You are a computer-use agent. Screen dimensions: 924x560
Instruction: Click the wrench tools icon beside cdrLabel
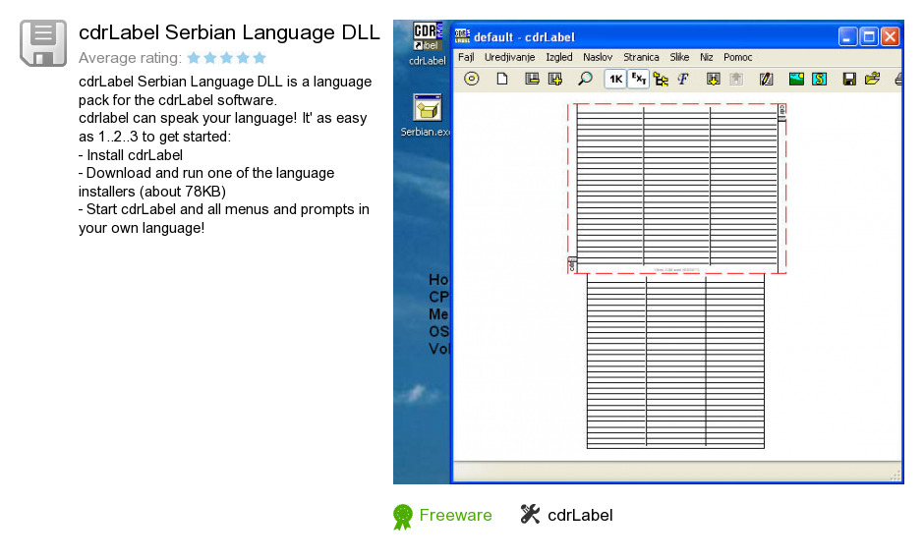click(x=530, y=514)
